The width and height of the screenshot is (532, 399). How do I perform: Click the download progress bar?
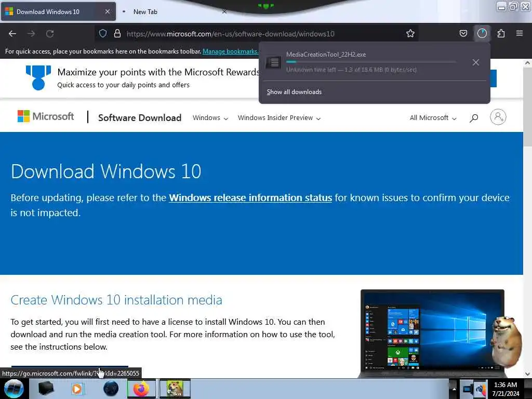[x=371, y=62]
